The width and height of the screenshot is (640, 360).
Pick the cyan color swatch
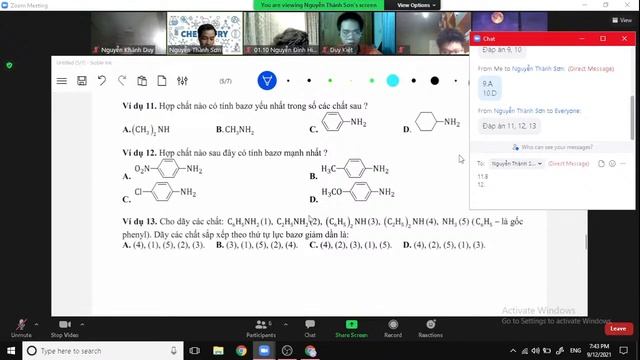(x=393, y=81)
